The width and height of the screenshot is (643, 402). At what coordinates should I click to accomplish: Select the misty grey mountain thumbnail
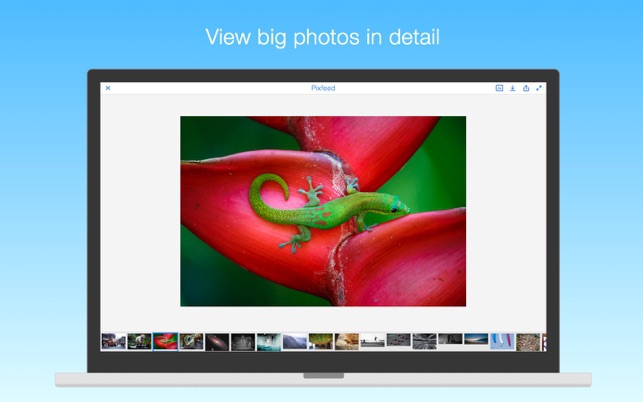click(x=295, y=342)
